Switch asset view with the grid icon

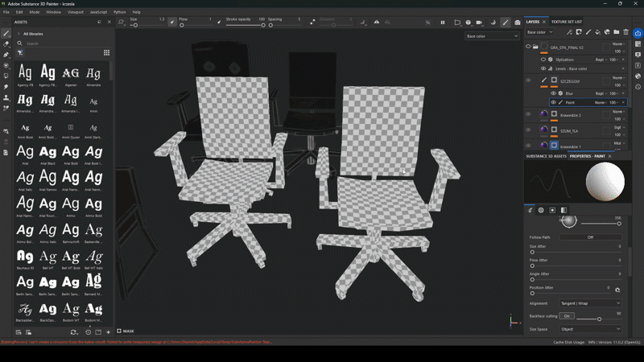[x=106, y=53]
